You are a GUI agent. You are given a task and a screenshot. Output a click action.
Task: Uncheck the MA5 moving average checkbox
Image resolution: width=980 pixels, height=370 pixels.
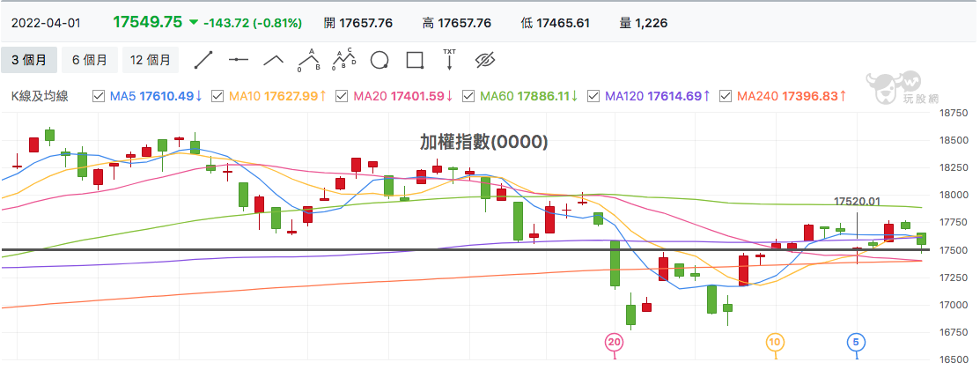[99, 96]
